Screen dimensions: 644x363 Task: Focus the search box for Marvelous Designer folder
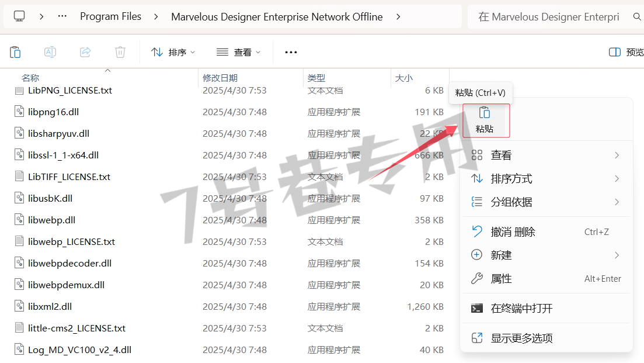[548, 17]
